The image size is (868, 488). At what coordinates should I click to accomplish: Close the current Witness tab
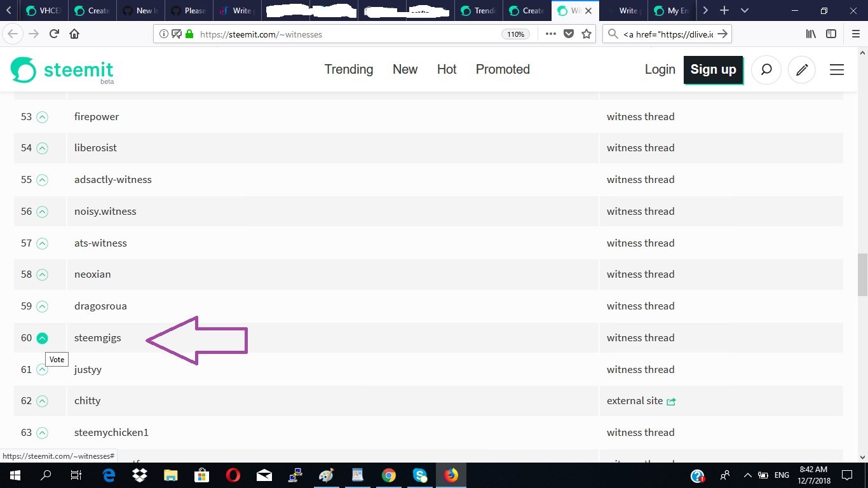588,11
